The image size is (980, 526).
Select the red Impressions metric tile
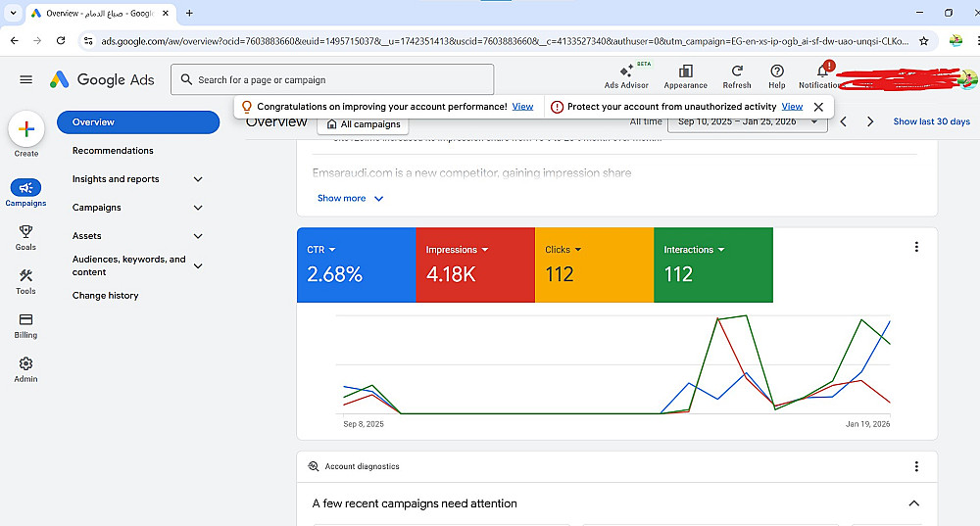click(475, 264)
